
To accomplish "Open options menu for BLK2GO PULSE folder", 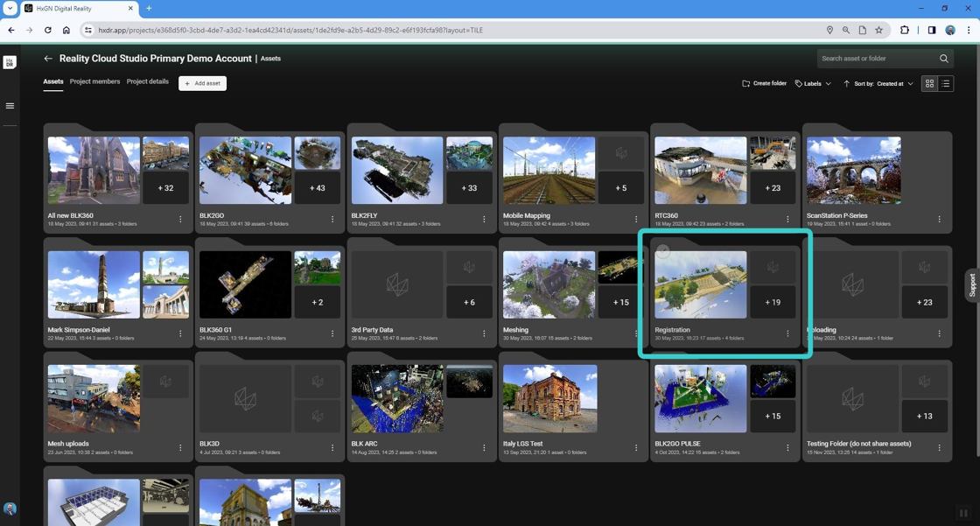I will pos(788,448).
